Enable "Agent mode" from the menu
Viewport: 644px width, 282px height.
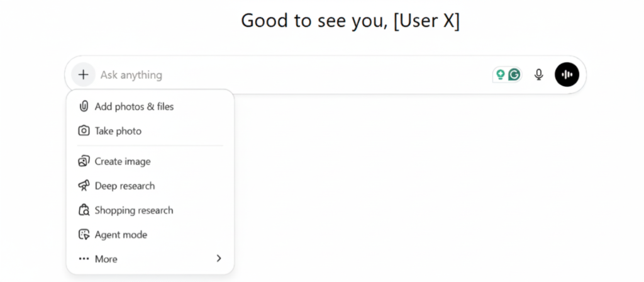(x=121, y=235)
